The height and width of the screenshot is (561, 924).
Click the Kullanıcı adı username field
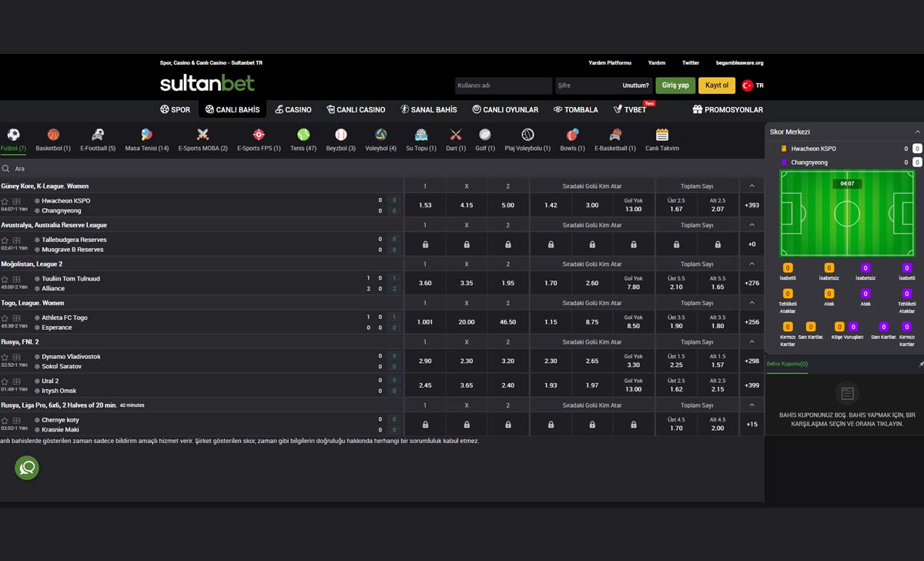coord(504,86)
